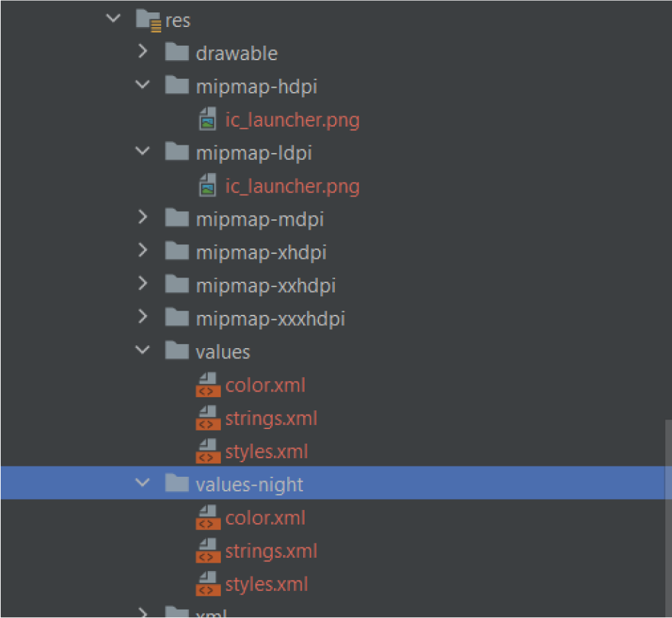
Task: Click the mipmap-xxxhdpi folder icon
Action: pos(177,317)
